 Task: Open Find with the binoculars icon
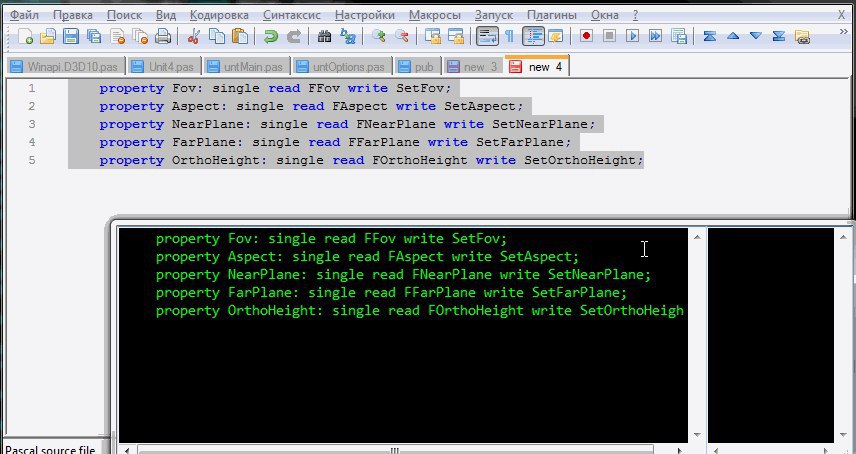[x=324, y=37]
